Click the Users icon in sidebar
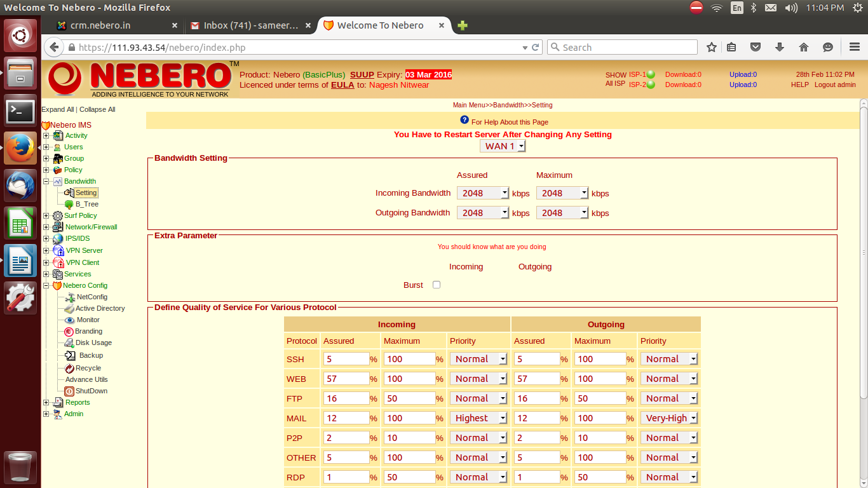This screenshot has width=868, height=488. click(x=57, y=147)
